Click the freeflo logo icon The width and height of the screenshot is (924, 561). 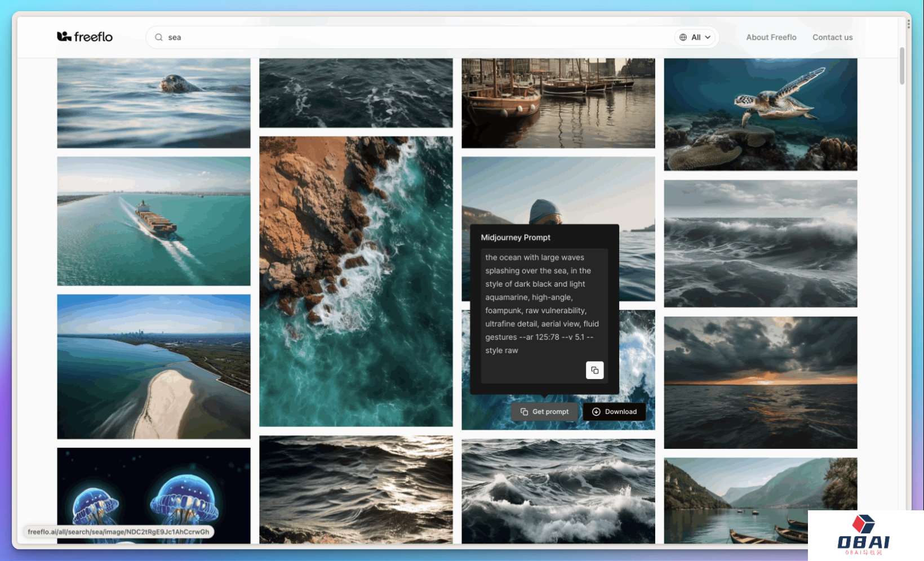coord(64,37)
